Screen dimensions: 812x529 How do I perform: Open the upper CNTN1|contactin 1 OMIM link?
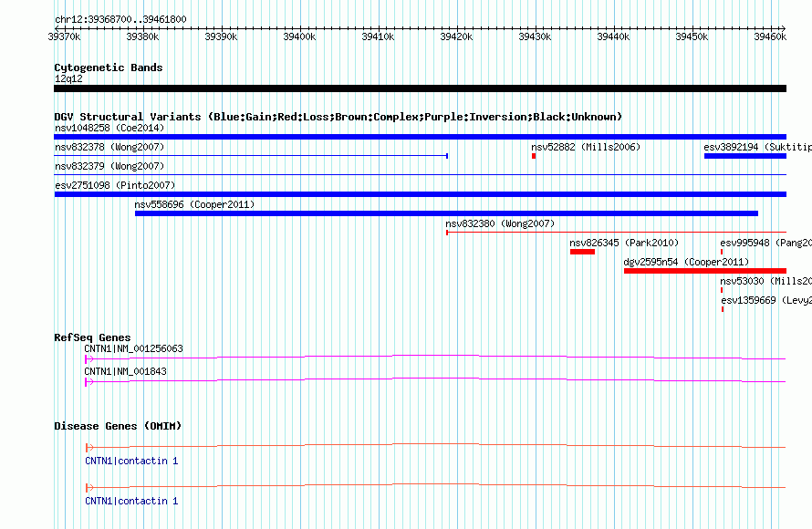point(131,462)
